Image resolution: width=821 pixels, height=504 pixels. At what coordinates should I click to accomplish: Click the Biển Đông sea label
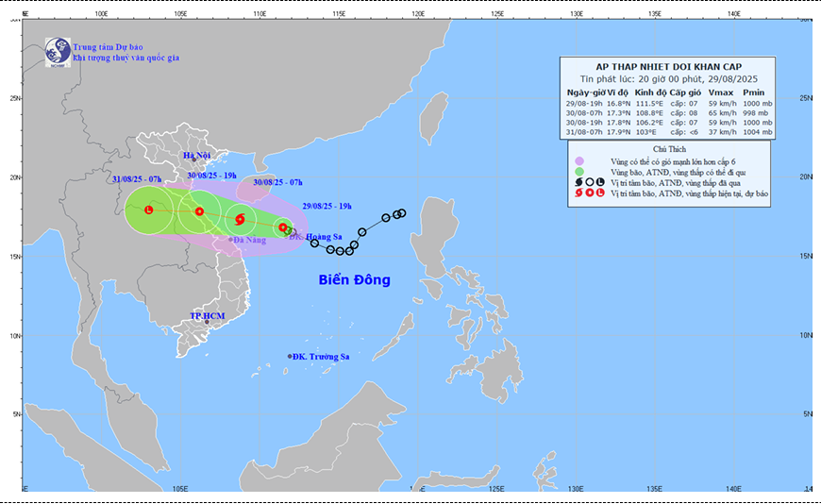[354, 280]
